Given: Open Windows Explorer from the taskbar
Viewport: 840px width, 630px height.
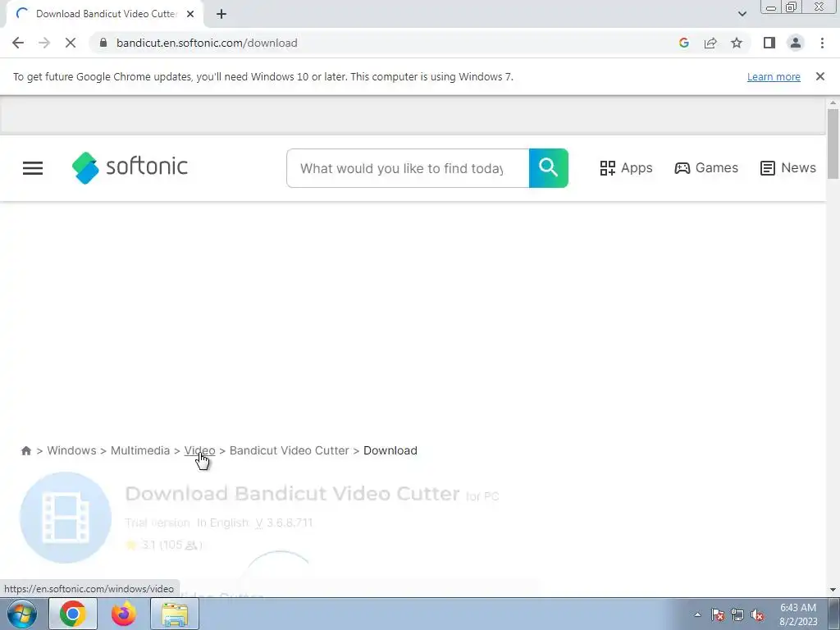Looking at the screenshot, I should pos(175,614).
